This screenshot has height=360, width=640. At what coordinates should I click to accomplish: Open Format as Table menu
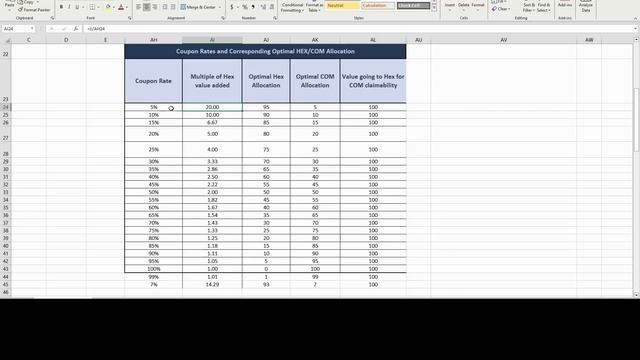click(313, 7)
